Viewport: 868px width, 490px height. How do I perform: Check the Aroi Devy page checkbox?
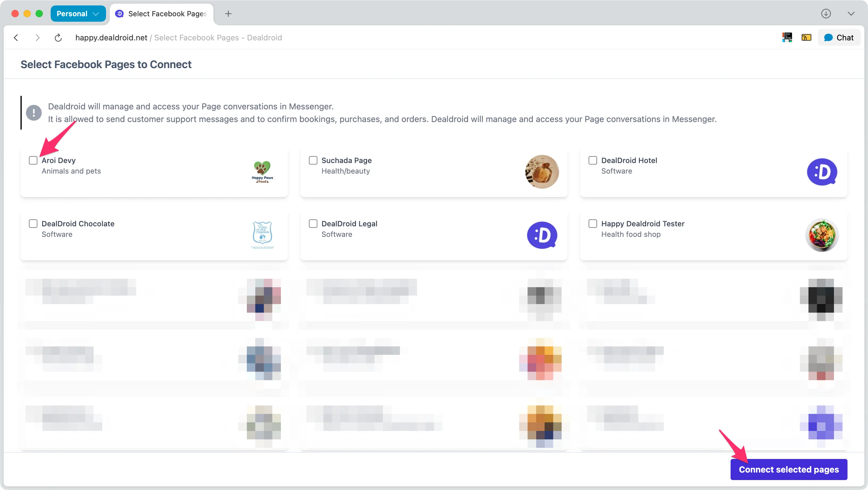pyautogui.click(x=33, y=160)
